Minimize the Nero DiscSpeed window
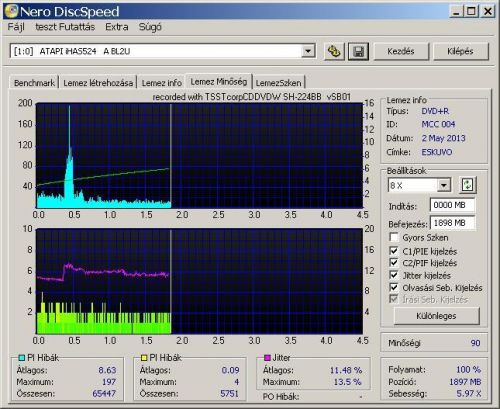500x409 pixels. pyautogui.click(x=456, y=12)
